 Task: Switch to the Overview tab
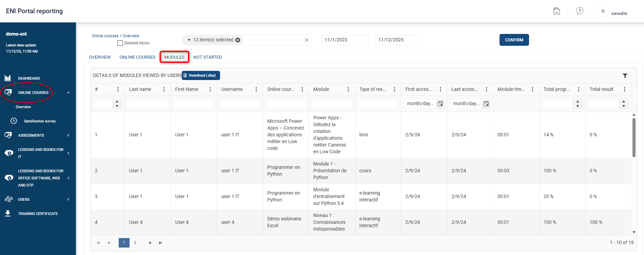(100, 57)
